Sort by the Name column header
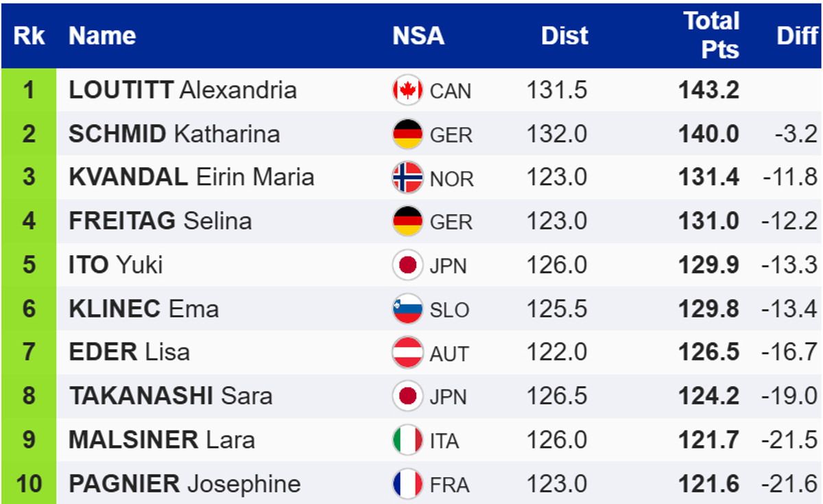The width and height of the screenshot is (823, 504). click(102, 36)
